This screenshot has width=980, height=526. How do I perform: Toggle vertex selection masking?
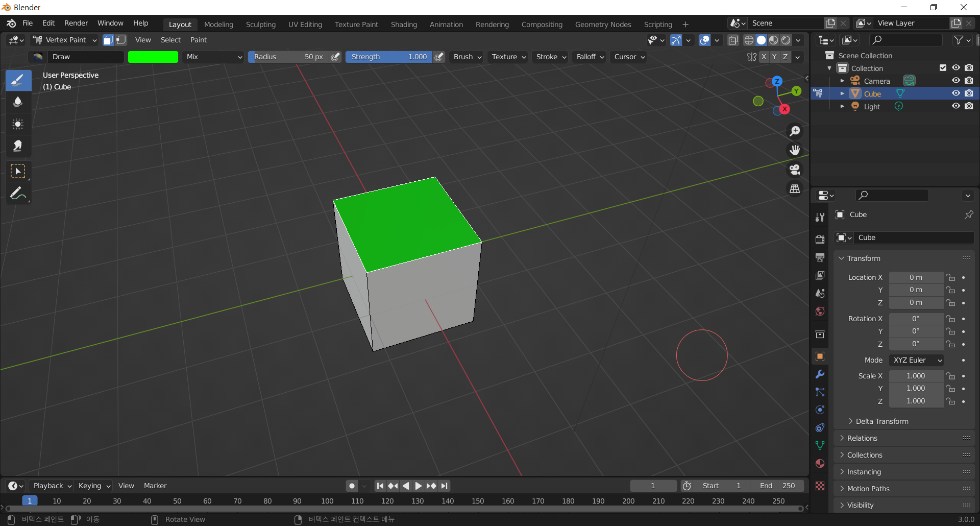121,40
